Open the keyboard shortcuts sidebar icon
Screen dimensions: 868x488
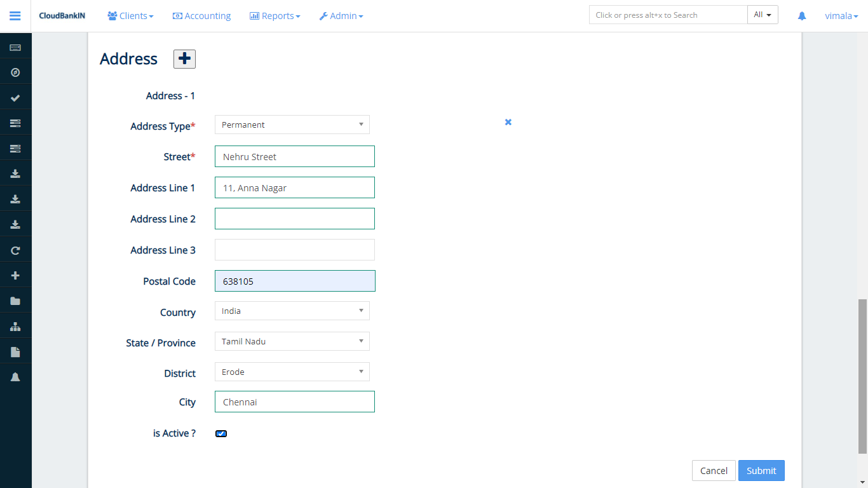15,46
